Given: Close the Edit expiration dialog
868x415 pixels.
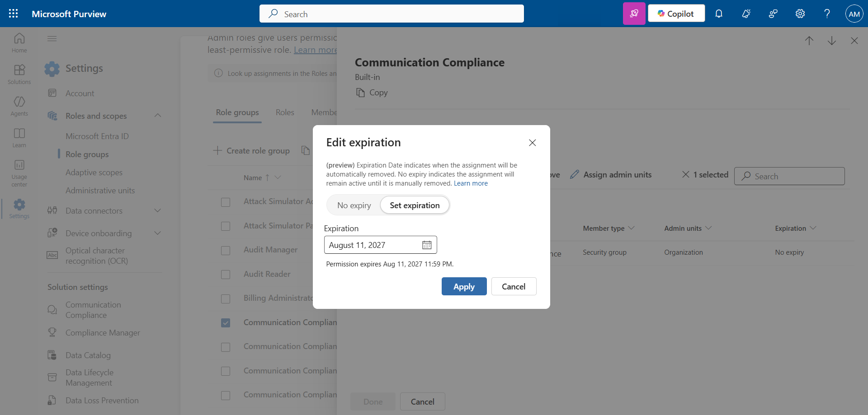Looking at the screenshot, I should (533, 143).
